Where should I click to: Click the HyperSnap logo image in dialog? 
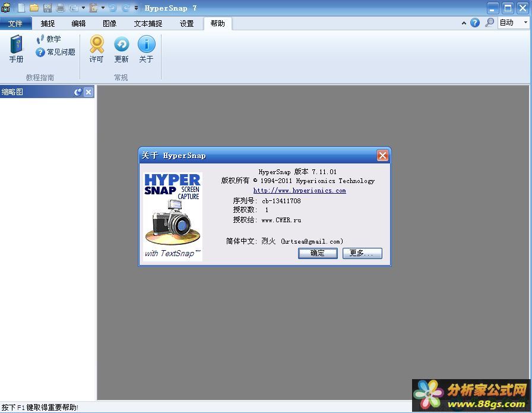[172, 217]
